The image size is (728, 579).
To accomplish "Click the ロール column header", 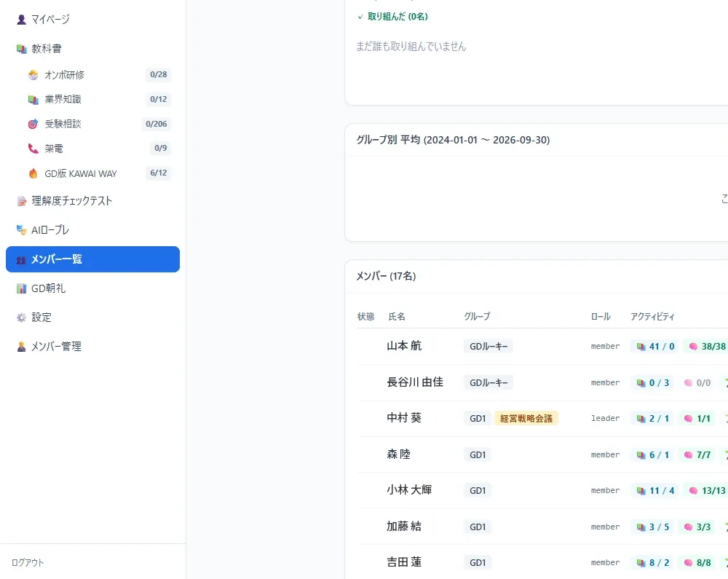I will [x=601, y=317].
